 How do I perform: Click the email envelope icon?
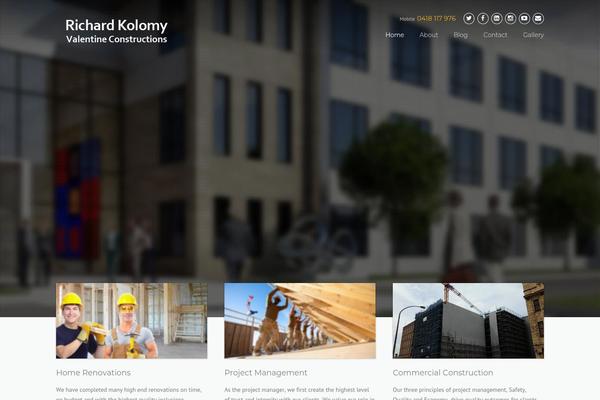click(x=538, y=18)
